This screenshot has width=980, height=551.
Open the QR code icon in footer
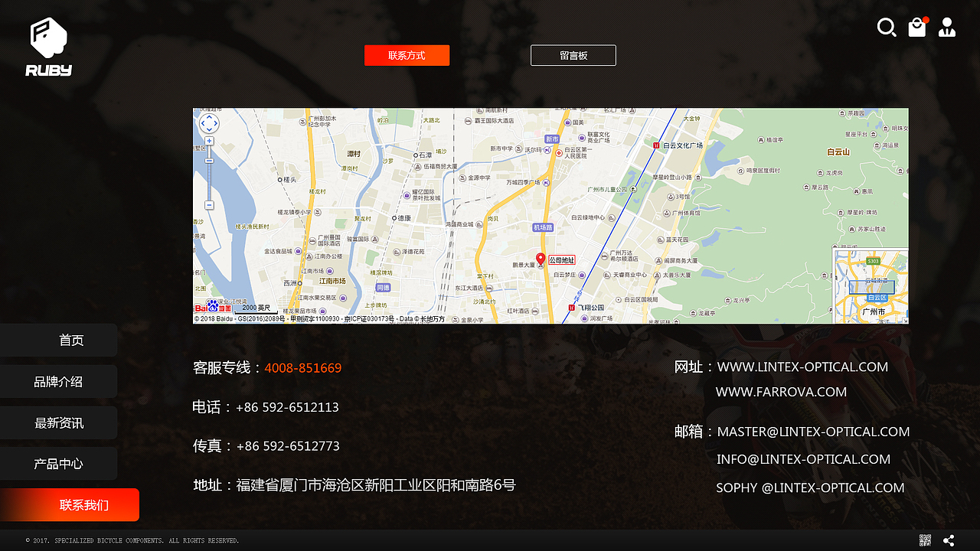(925, 540)
